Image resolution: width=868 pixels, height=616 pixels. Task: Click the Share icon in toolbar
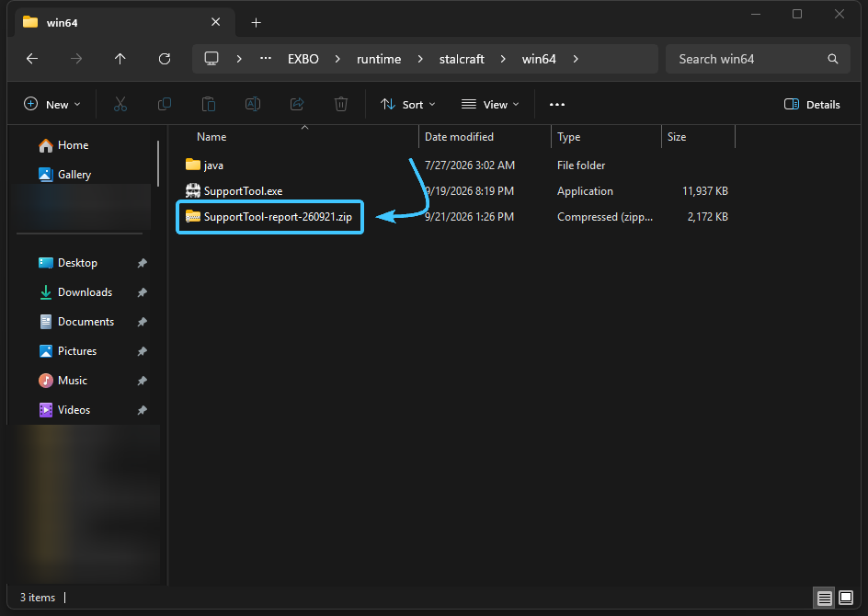point(297,104)
